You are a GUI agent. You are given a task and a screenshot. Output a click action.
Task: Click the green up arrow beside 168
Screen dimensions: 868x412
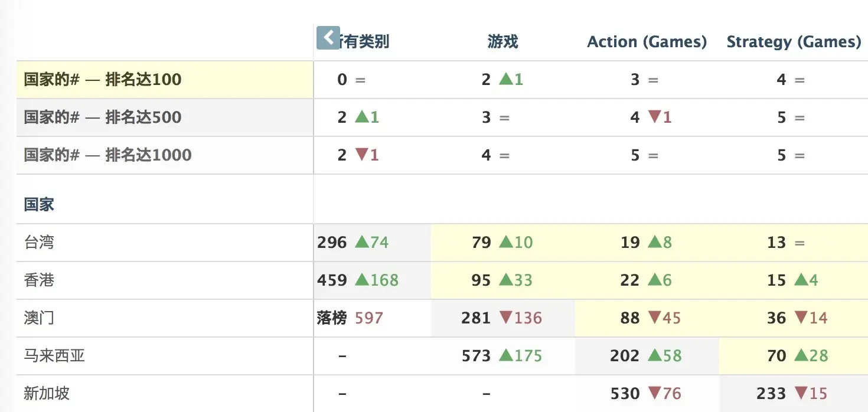click(x=362, y=280)
